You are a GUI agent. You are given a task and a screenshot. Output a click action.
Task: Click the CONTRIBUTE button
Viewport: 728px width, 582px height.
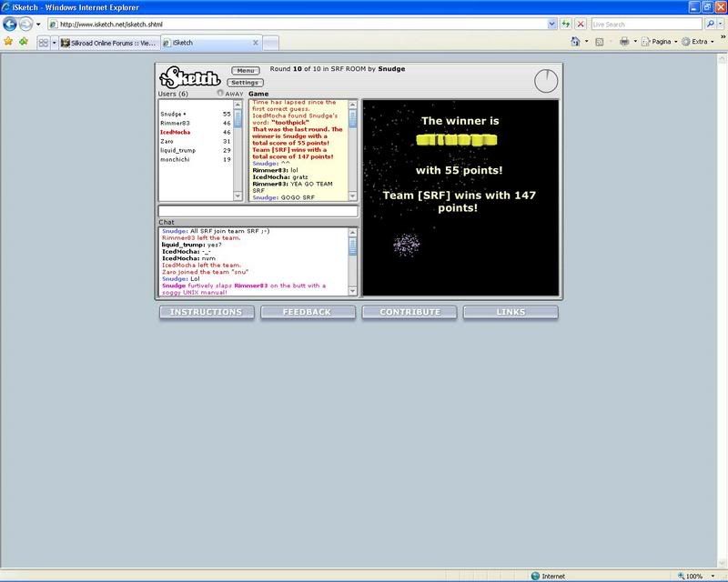[409, 312]
